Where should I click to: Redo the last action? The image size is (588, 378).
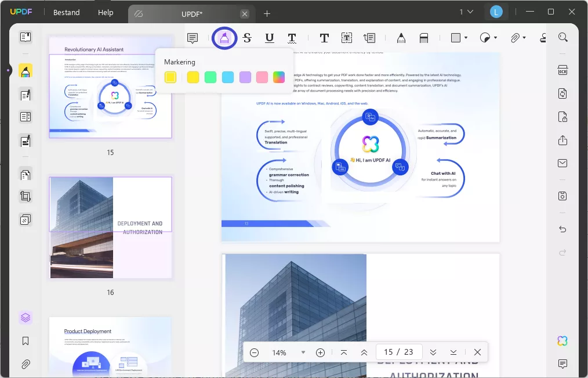[x=562, y=253]
